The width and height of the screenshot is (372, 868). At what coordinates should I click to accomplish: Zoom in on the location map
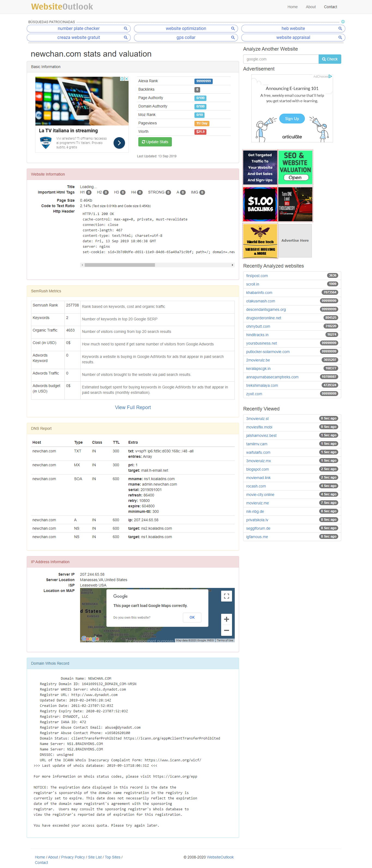226,619
